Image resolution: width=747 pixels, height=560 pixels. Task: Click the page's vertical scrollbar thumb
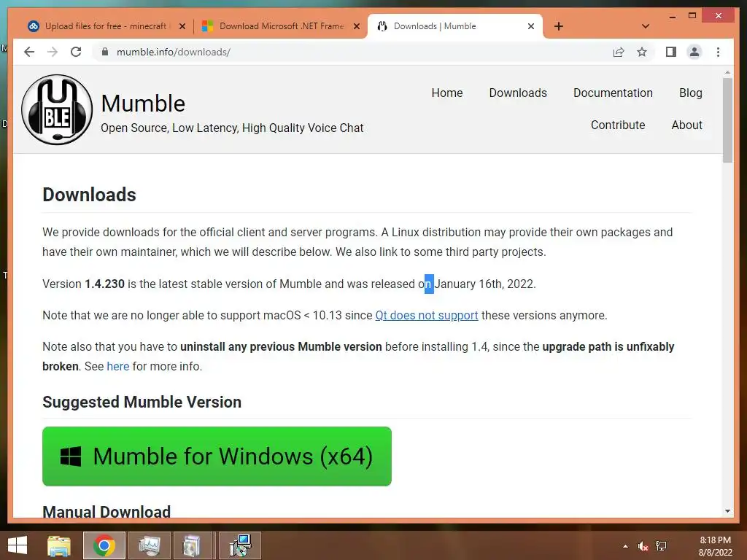(x=727, y=120)
